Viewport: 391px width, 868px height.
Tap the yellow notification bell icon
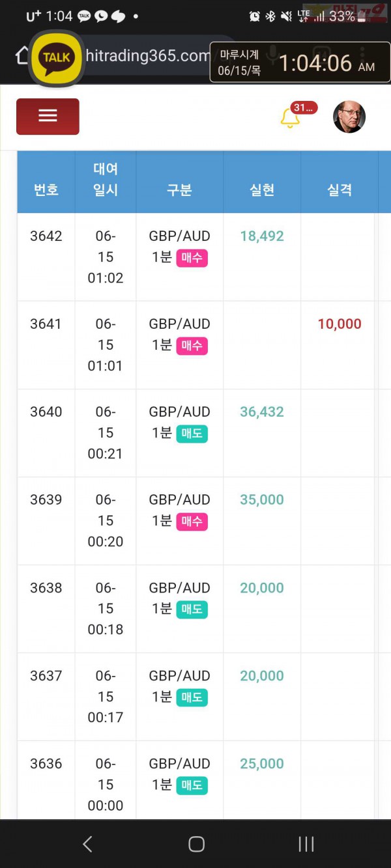tap(290, 118)
